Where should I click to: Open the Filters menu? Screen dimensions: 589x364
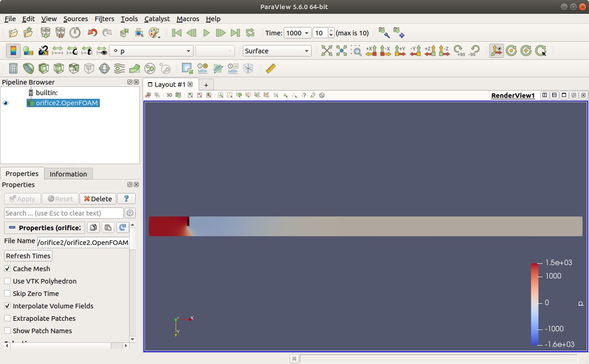click(x=104, y=19)
